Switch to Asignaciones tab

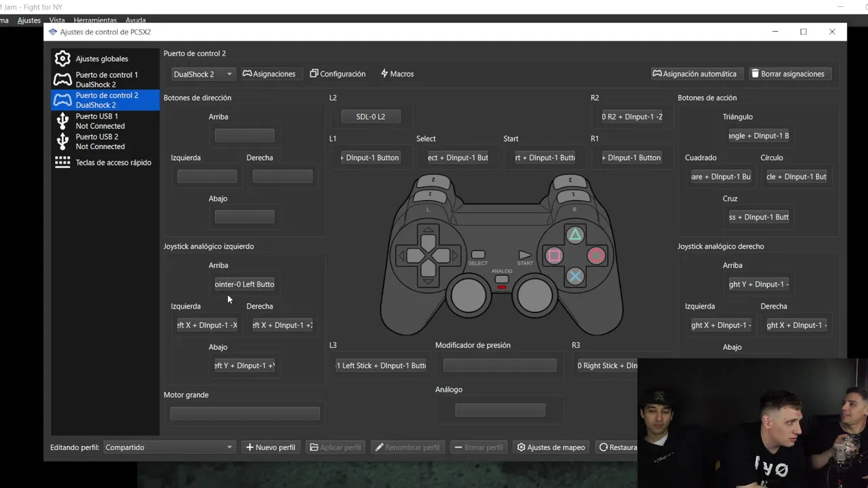pos(269,74)
